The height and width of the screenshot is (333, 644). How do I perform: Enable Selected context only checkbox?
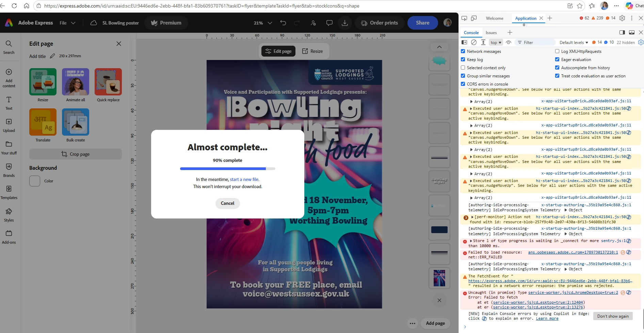(x=463, y=67)
